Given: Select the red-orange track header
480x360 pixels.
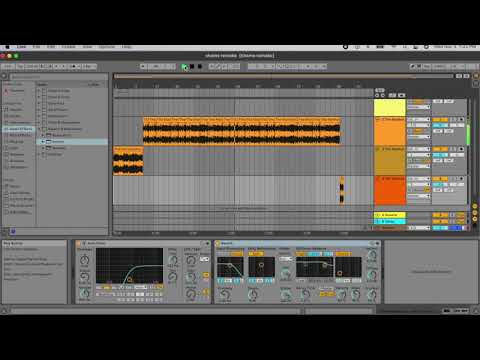Looking at the screenshot, I should (389, 191).
